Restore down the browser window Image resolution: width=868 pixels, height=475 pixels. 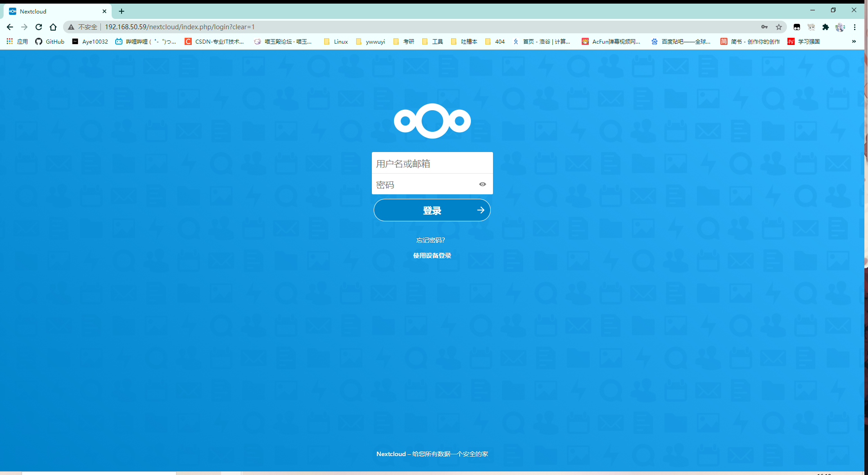click(833, 10)
